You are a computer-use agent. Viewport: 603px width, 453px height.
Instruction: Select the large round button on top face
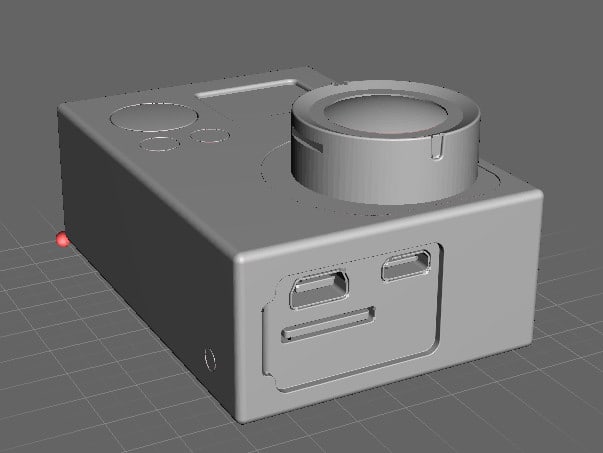(x=154, y=117)
